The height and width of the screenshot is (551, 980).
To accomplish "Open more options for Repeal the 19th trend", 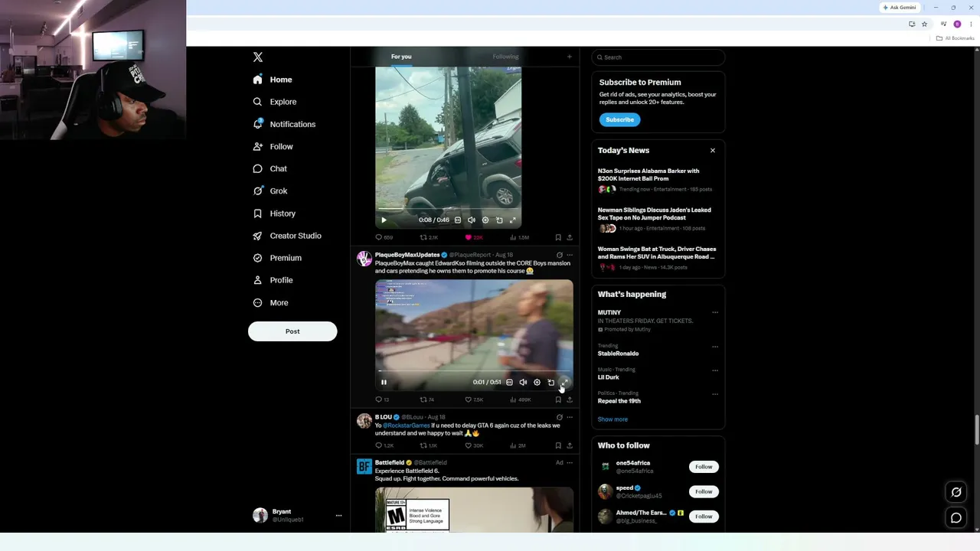I will pyautogui.click(x=715, y=394).
